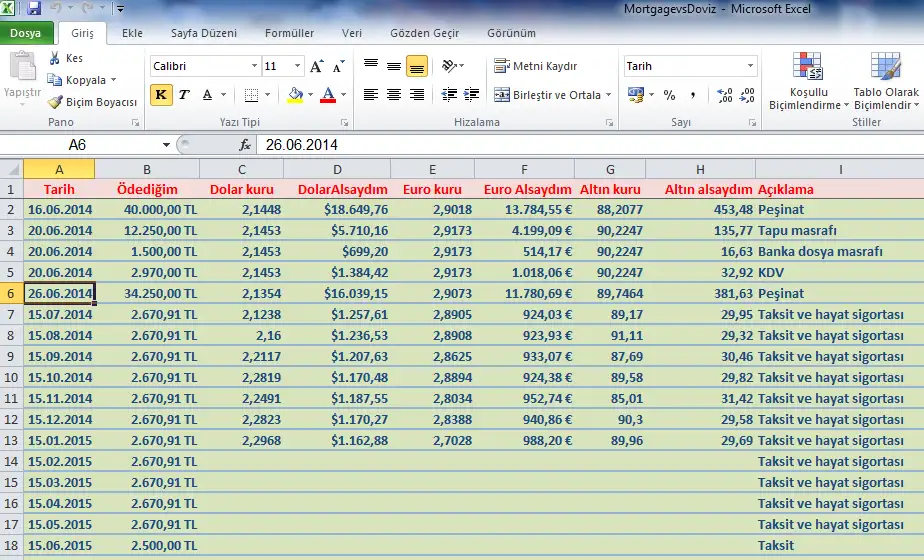
Task: Click the insert function fx icon
Action: (245, 145)
